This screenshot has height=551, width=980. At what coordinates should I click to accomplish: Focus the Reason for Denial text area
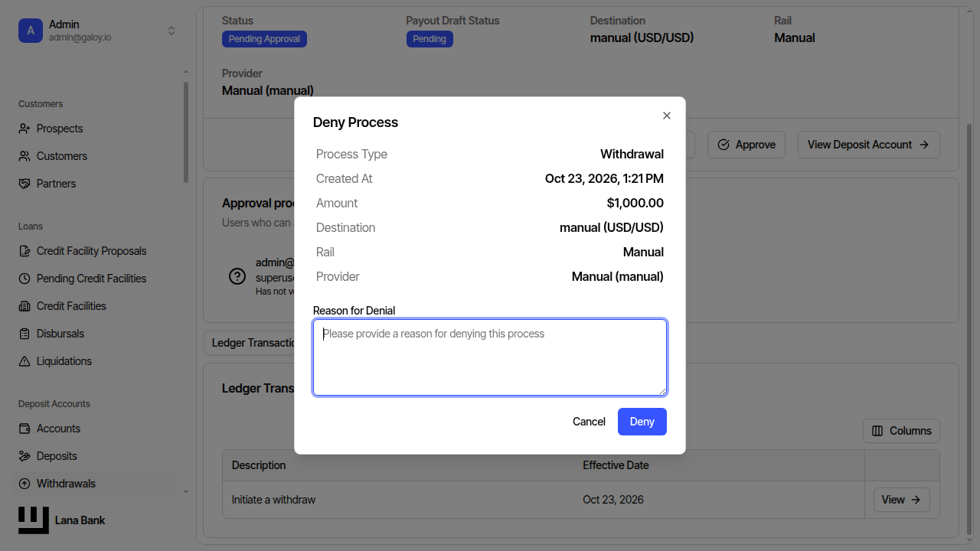[x=490, y=357]
